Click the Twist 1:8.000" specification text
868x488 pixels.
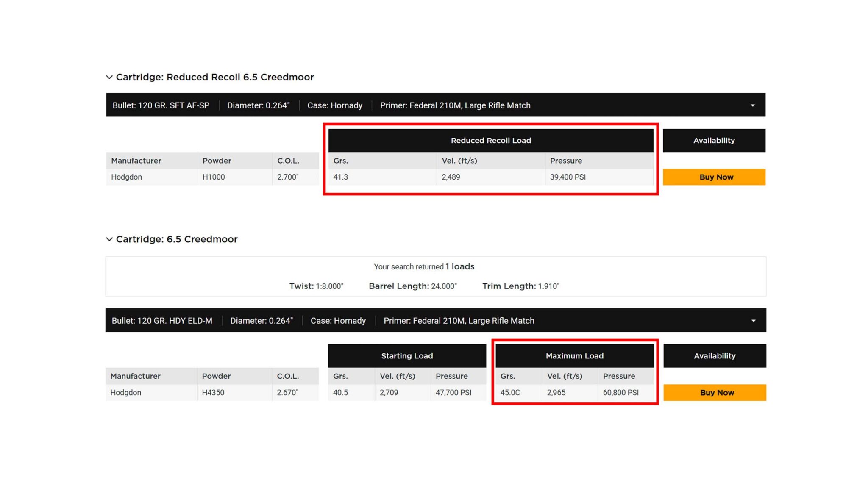[x=316, y=286]
